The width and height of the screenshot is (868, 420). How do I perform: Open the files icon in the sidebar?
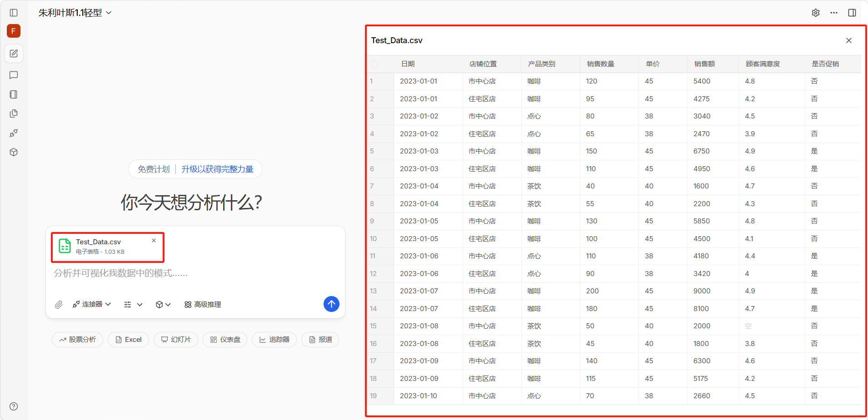(14, 114)
